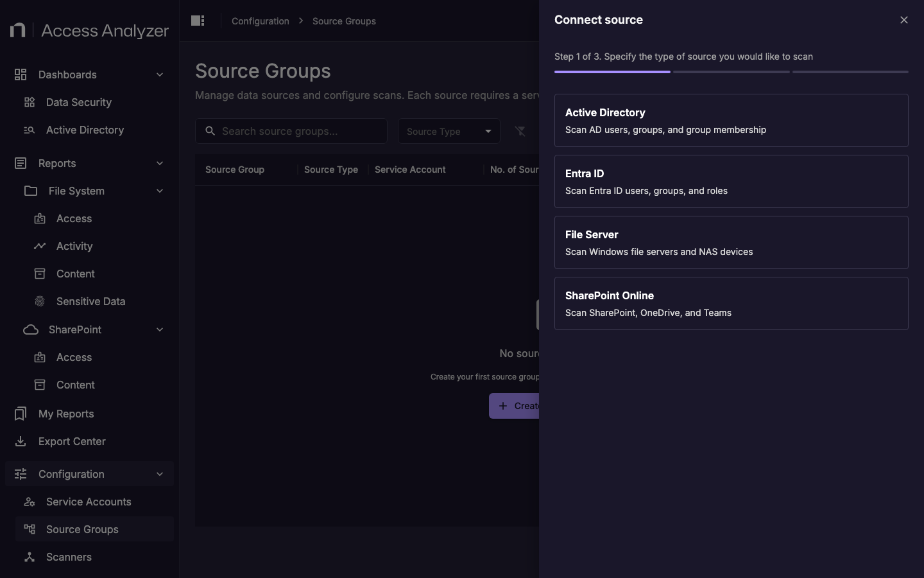The image size is (924, 578).
Task: Select the Export Center download icon
Action: pos(20,441)
